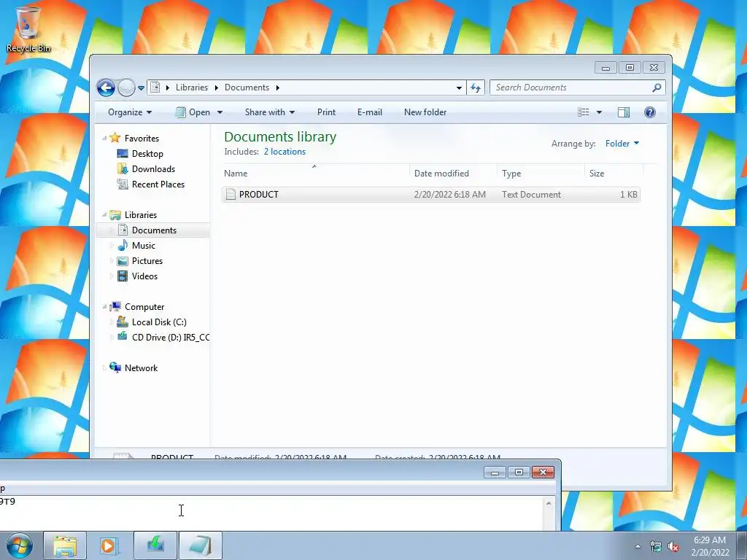
Task: Sort by Date modified column
Action: pyautogui.click(x=452, y=174)
